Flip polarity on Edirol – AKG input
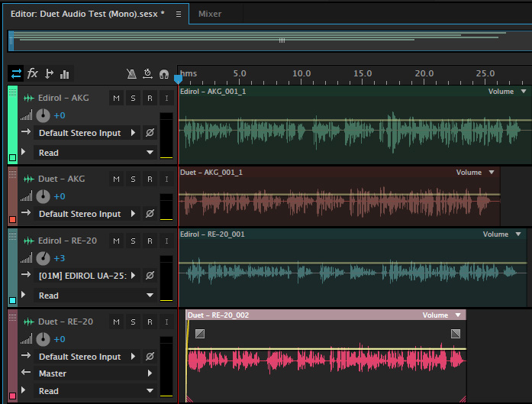532x404 pixels. (x=150, y=132)
